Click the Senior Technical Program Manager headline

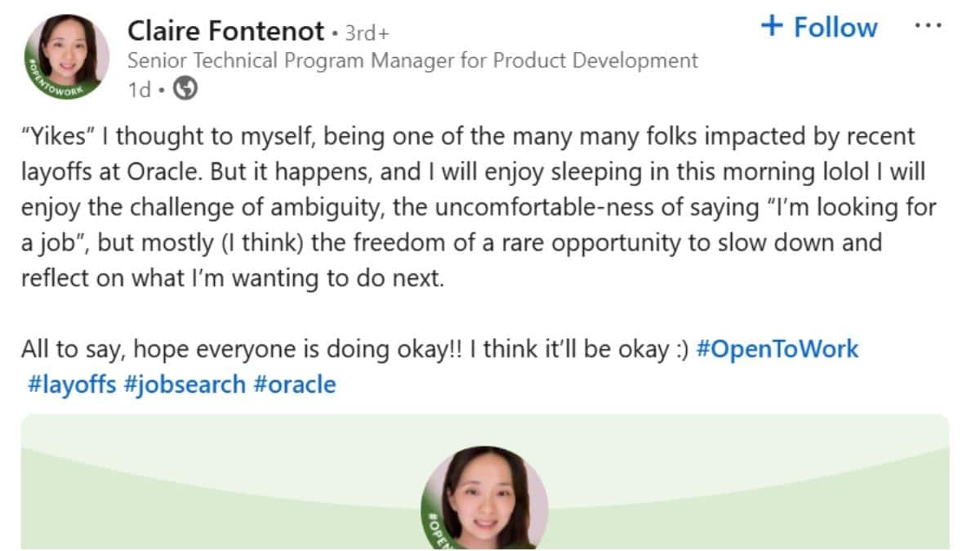pos(412,61)
